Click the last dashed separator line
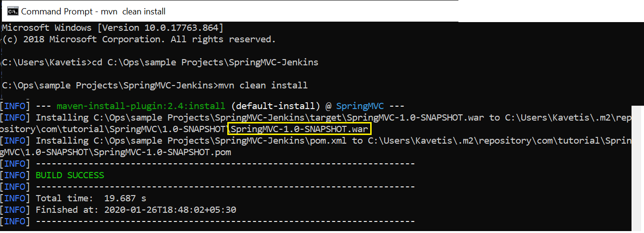 tap(225, 221)
